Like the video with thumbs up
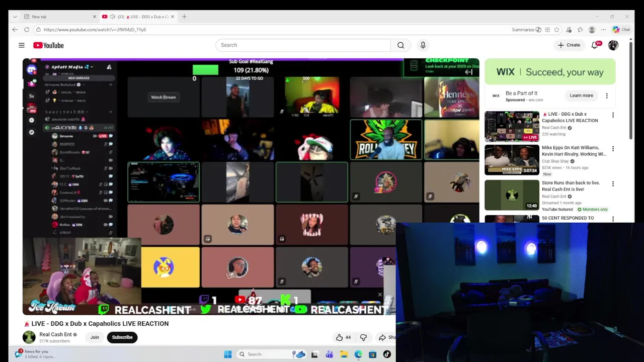 [343, 337]
